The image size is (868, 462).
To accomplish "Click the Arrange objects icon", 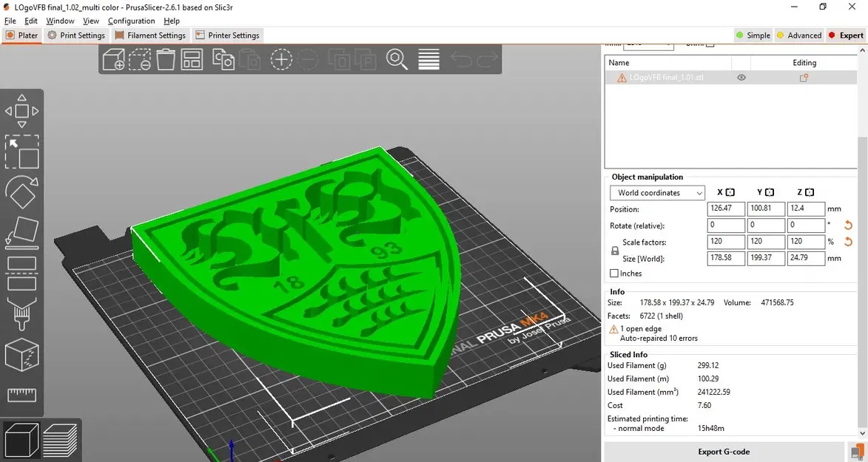I will point(192,59).
